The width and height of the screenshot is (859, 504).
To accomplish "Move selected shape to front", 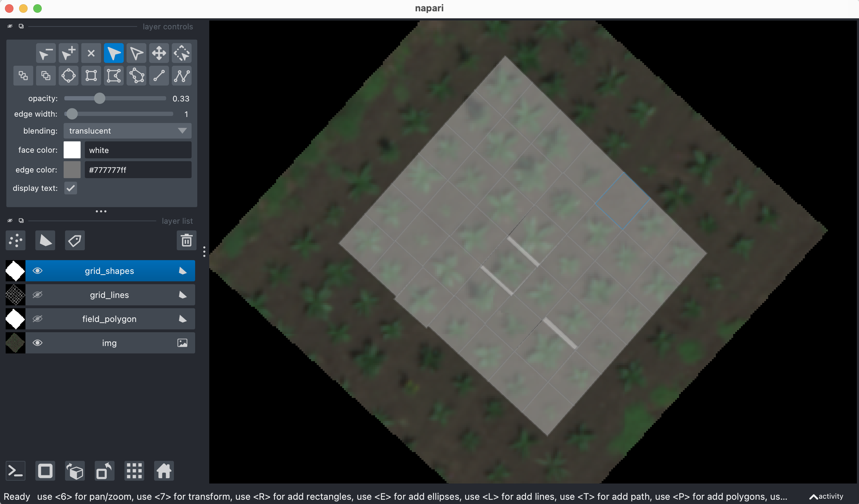I will [x=46, y=76].
